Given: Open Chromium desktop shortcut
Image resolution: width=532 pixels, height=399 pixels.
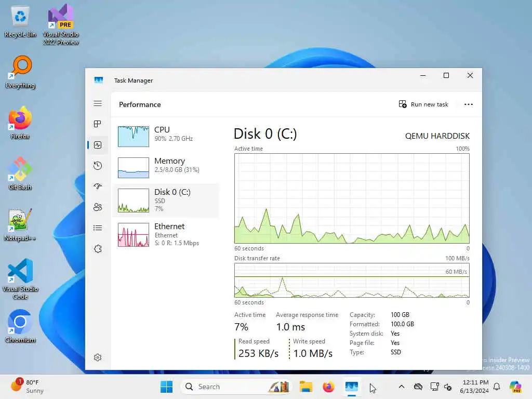Looking at the screenshot, I should click(x=20, y=326).
